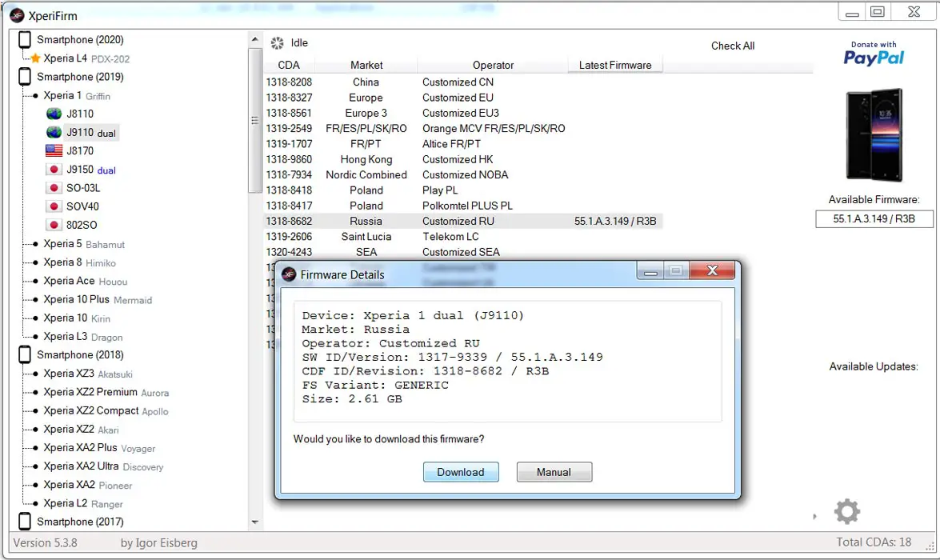This screenshot has width=940, height=560.
Task: Select the Orange MCV FR/ES/PL/SK/RO row
Action: pos(463,128)
